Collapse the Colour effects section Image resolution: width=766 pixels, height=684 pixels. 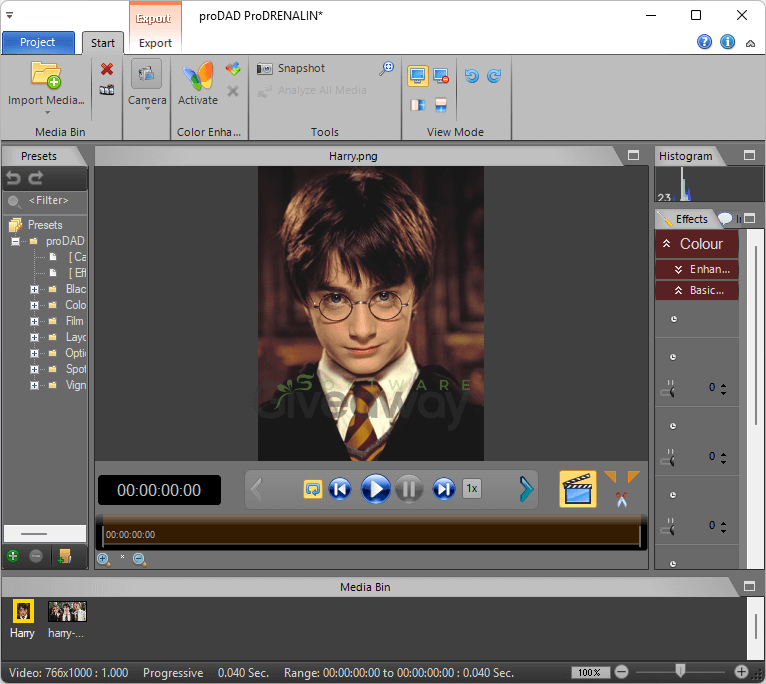coord(697,244)
